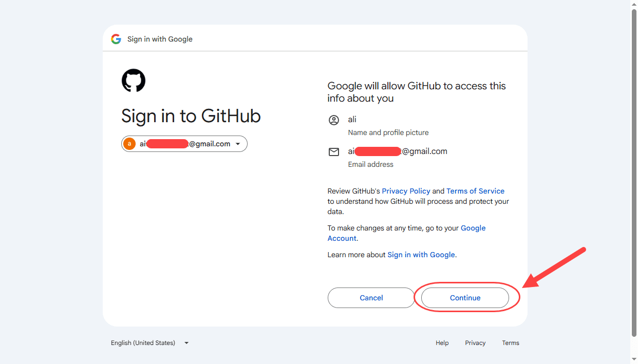Click the 'Email address' label
Screen dimensions: 638x364
(371, 164)
